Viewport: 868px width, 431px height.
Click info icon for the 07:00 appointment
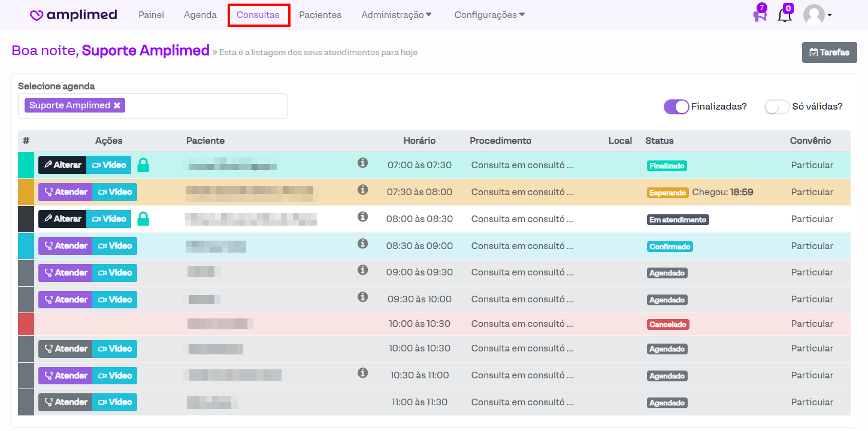[x=362, y=163]
